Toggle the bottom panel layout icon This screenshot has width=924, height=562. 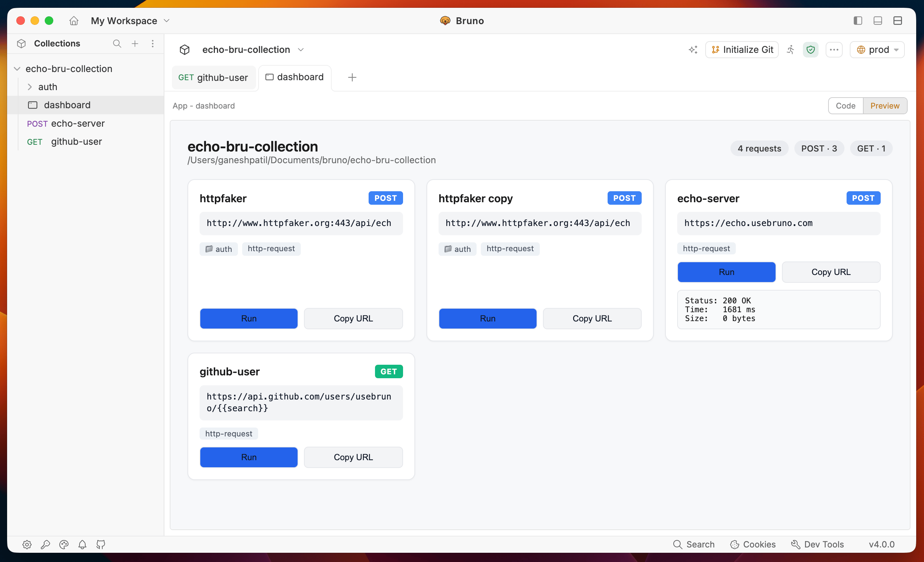(x=877, y=21)
